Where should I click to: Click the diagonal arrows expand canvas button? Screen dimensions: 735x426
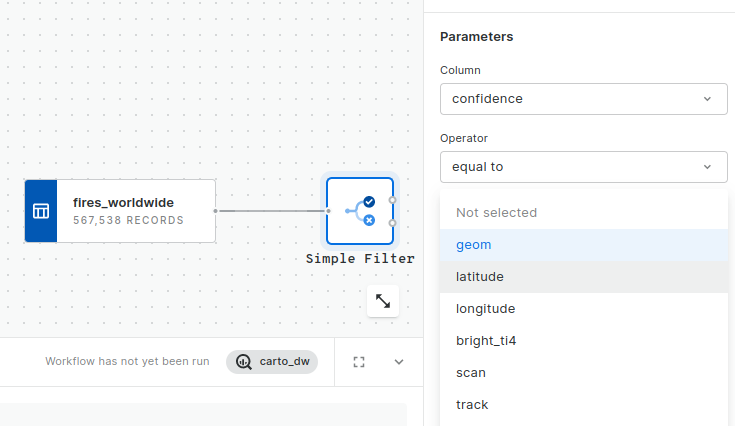[x=383, y=301]
